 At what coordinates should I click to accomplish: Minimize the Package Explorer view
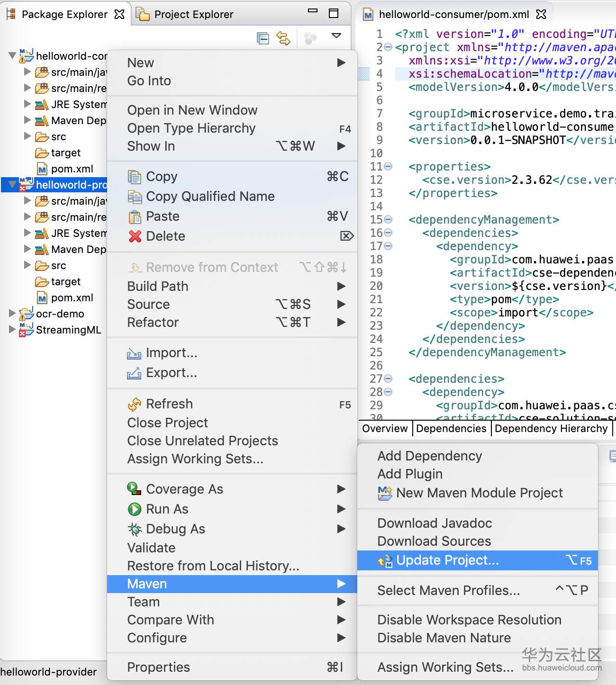coord(313,10)
